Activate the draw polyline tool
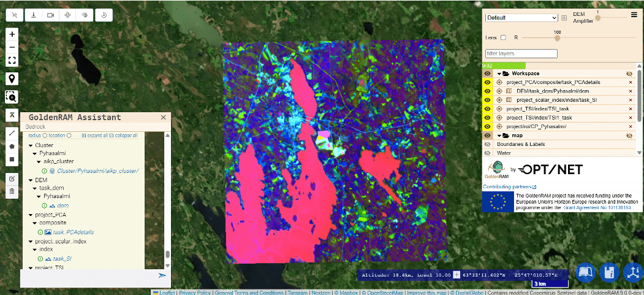 point(12,132)
